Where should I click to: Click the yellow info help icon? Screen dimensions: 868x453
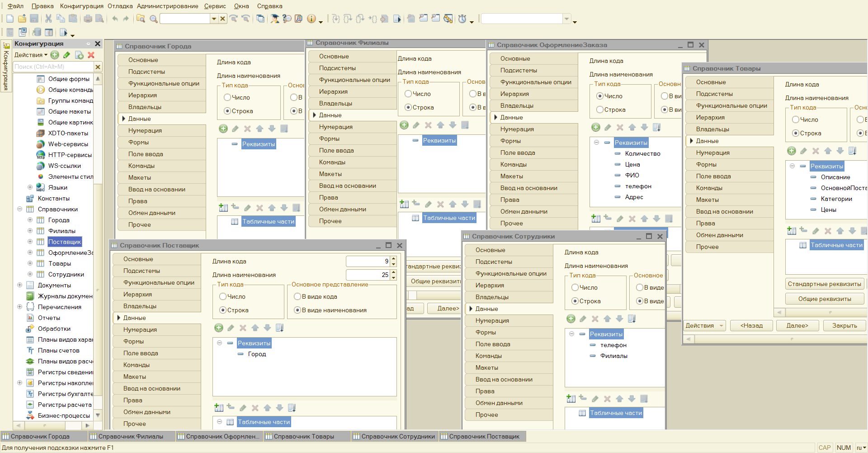point(311,19)
